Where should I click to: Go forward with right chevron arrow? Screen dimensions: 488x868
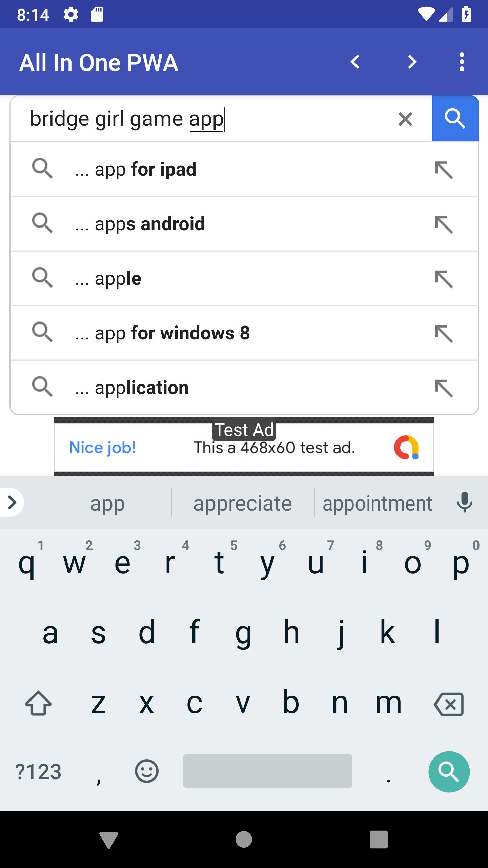coord(412,62)
